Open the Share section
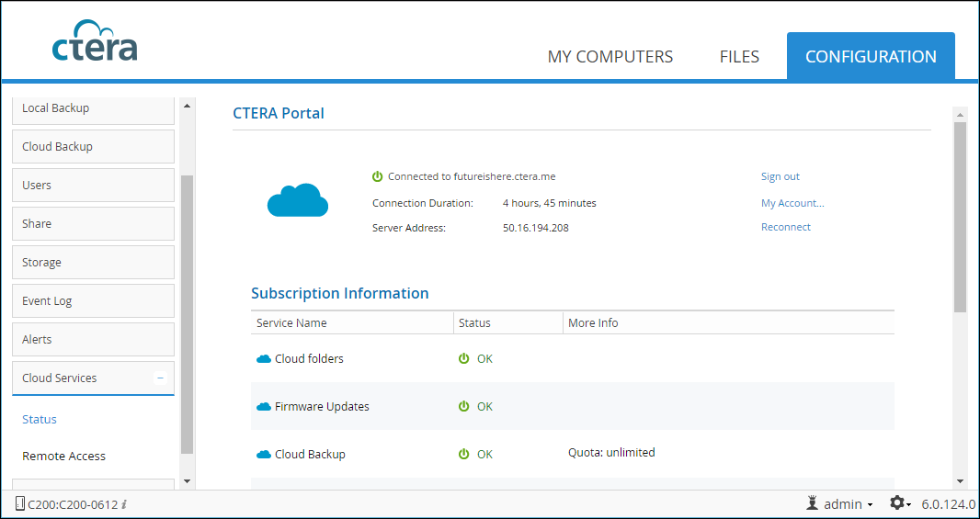Screen dimensions: 980x519 click(x=93, y=223)
